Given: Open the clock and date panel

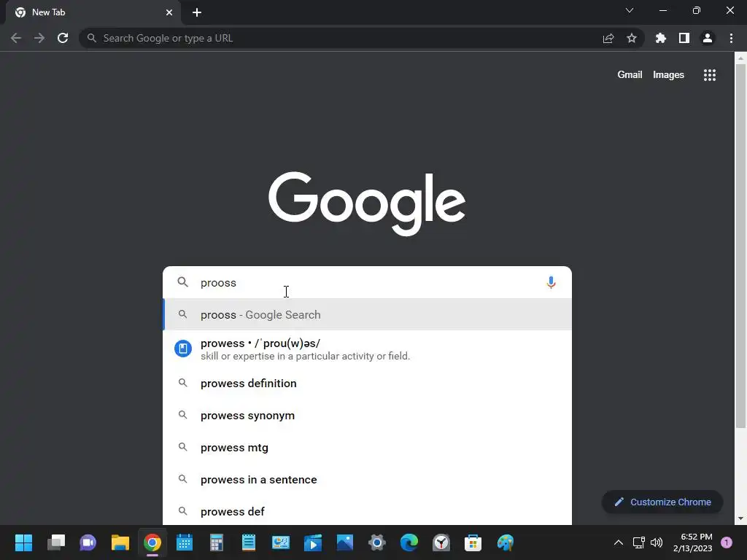Looking at the screenshot, I should click(x=693, y=542).
